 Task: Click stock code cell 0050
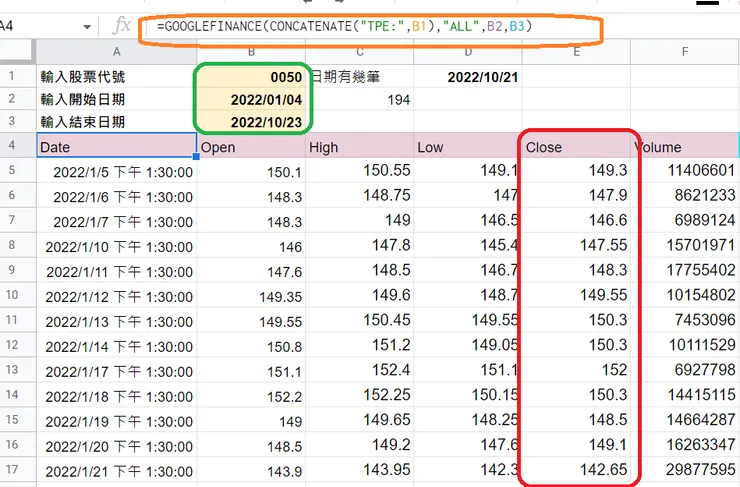coord(251,76)
